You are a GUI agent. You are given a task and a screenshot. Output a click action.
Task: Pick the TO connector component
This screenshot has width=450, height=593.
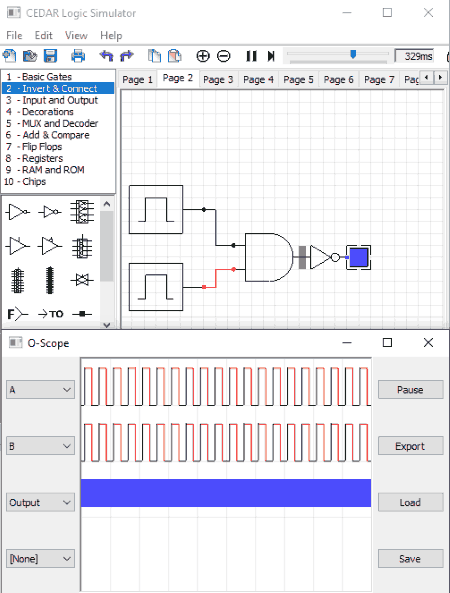51,314
